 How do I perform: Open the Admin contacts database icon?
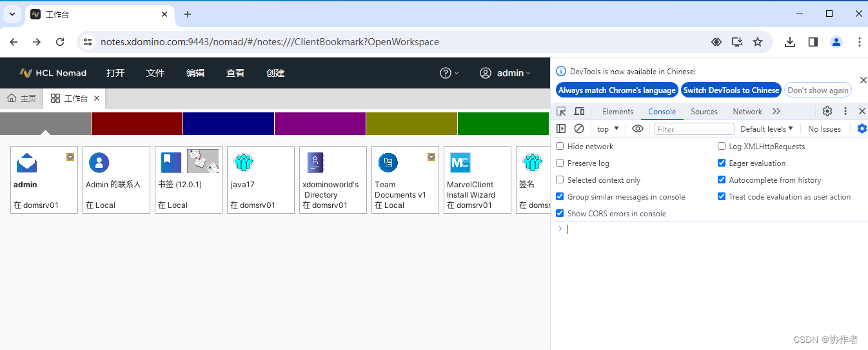99,163
